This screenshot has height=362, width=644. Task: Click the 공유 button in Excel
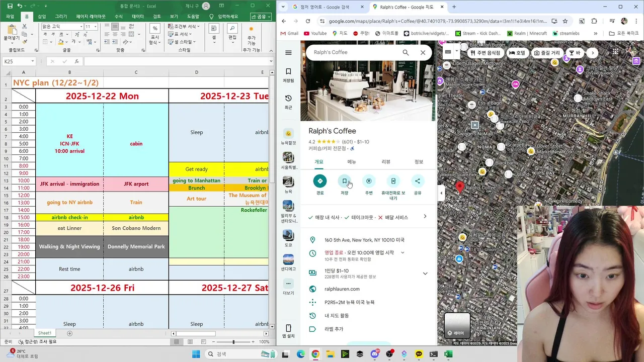(261, 16)
